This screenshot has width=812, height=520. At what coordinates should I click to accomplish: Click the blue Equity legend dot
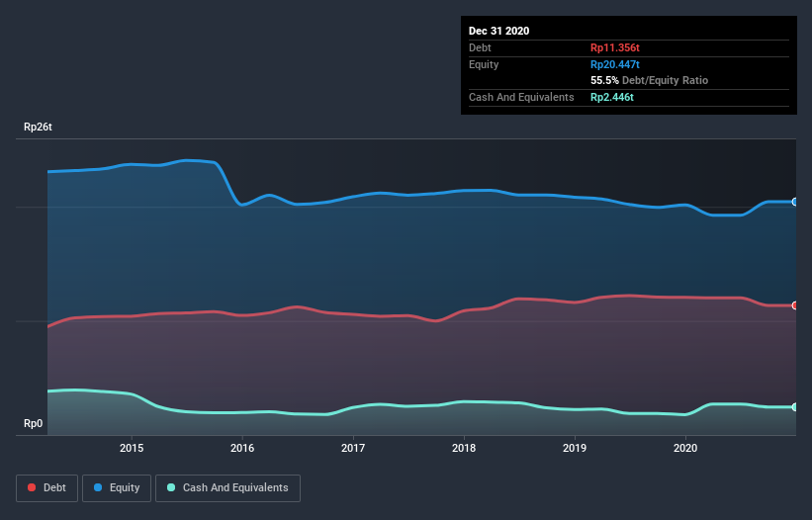tap(98, 487)
